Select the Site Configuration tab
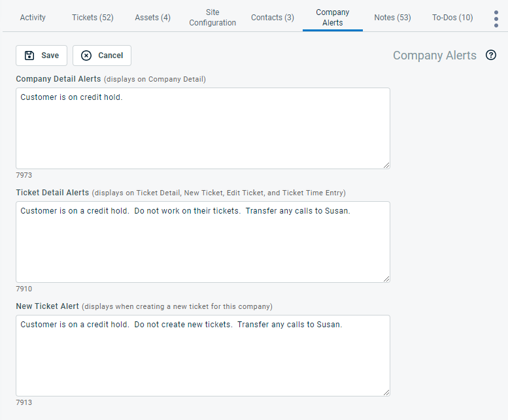 click(212, 18)
